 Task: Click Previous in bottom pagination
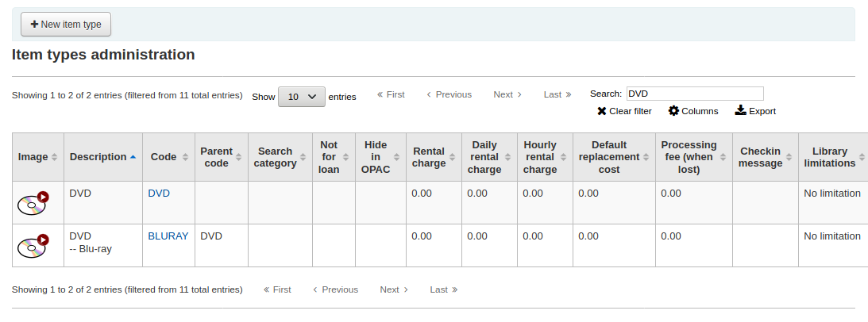pyautogui.click(x=335, y=289)
